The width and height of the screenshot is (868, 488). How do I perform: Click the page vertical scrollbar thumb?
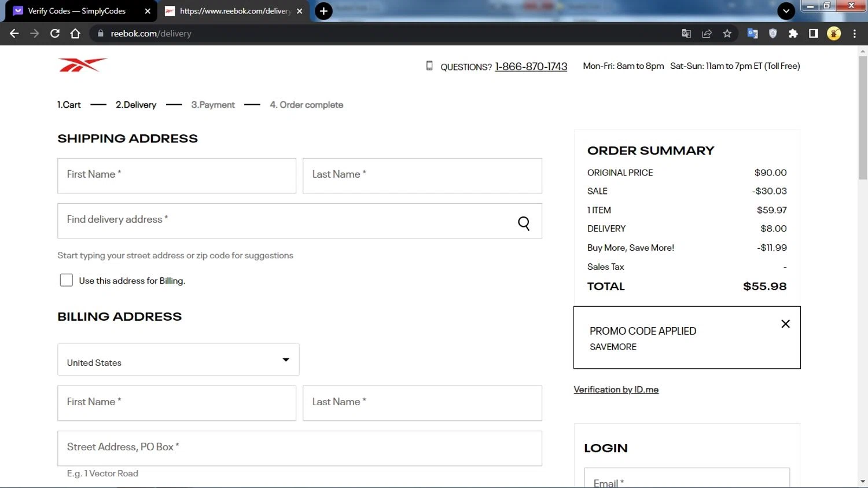tap(863, 118)
